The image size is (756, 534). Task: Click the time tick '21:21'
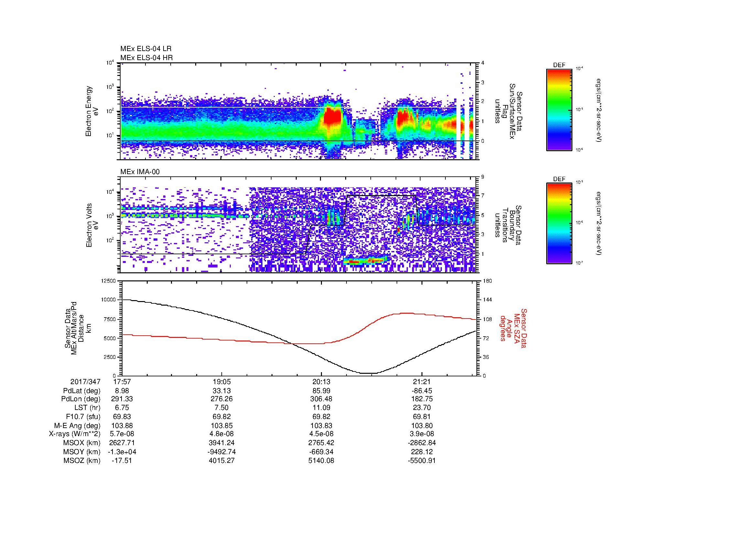click(x=421, y=382)
